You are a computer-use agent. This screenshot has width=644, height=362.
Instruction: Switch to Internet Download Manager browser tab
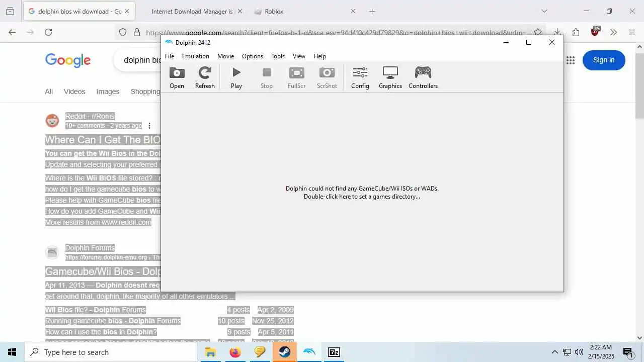coord(192,11)
